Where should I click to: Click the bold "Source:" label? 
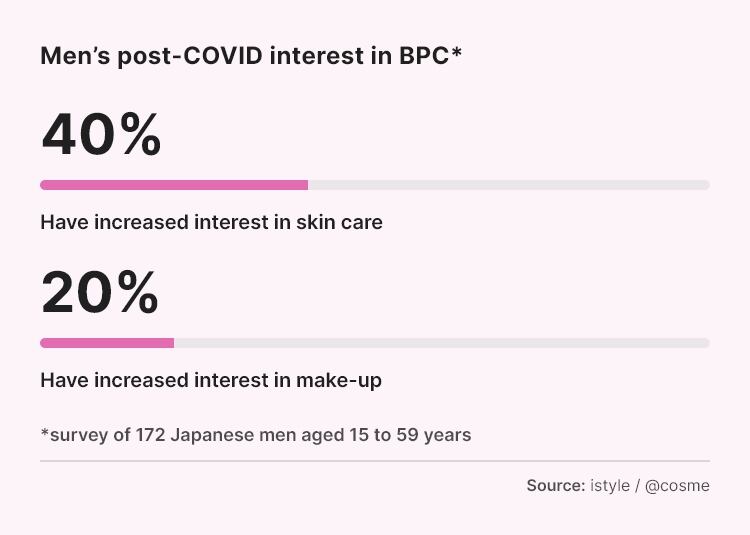(555, 485)
